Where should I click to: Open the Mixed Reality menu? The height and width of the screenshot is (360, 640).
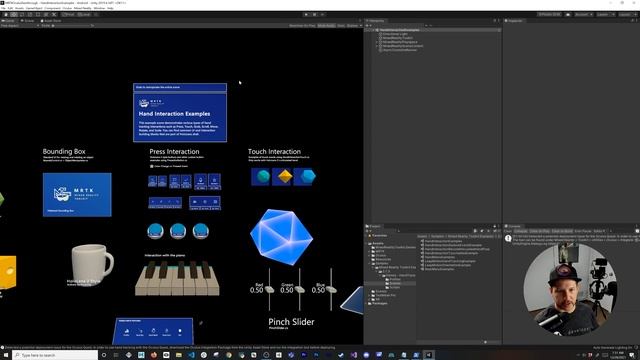82,8
